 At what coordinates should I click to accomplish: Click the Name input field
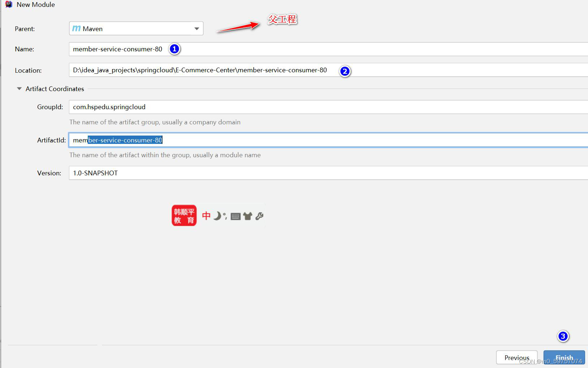(x=328, y=49)
